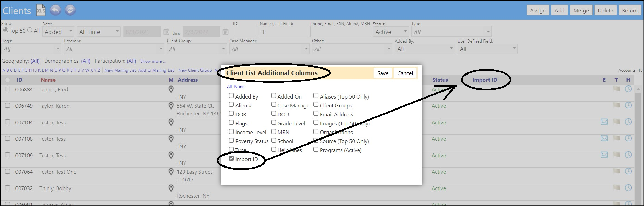Open the Status Active dropdown
The height and width of the screenshot is (206, 644).
click(x=391, y=32)
